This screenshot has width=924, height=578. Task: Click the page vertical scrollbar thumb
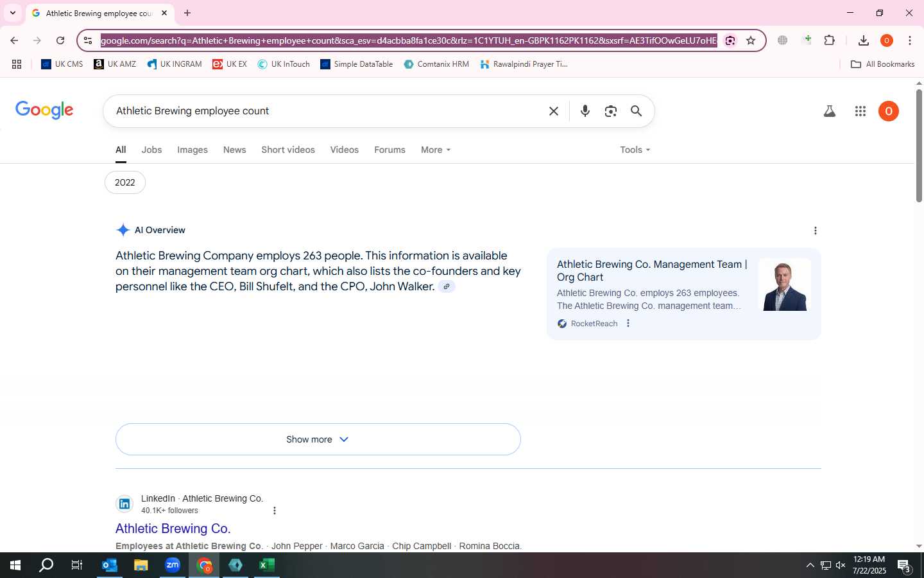tap(919, 146)
